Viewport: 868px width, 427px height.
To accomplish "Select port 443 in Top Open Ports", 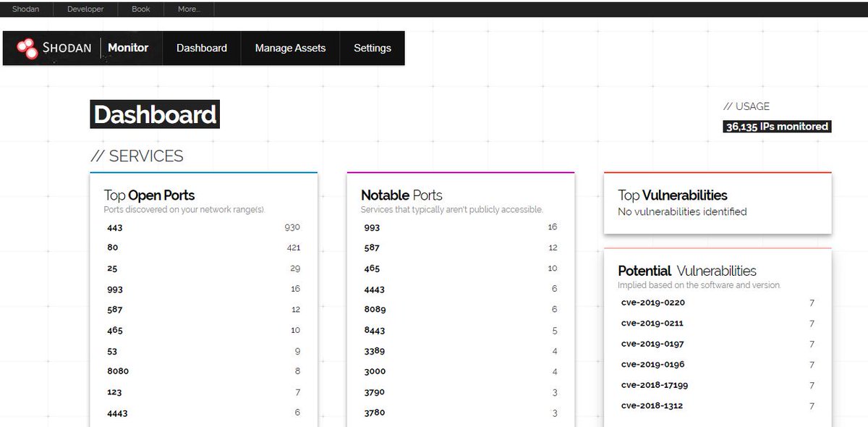I will click(115, 227).
